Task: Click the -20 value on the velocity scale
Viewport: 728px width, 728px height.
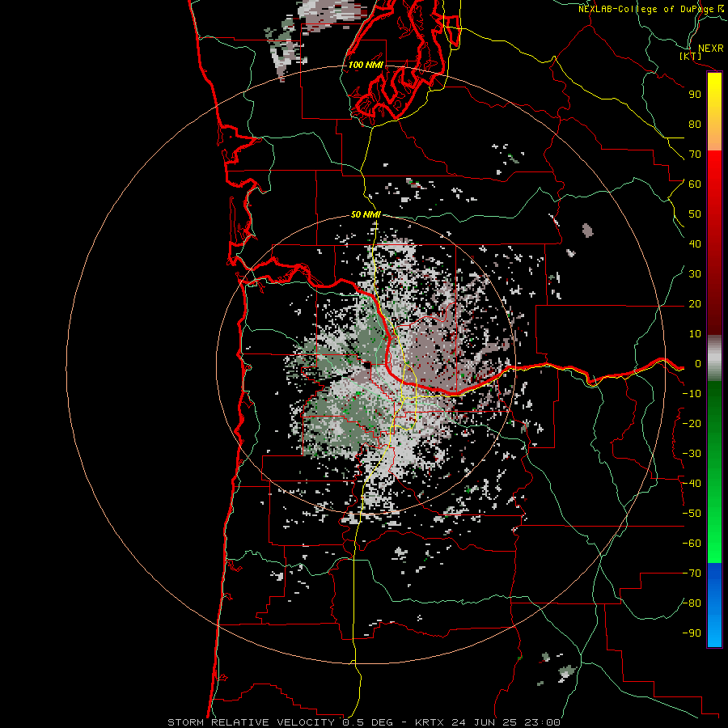Action: point(692,424)
